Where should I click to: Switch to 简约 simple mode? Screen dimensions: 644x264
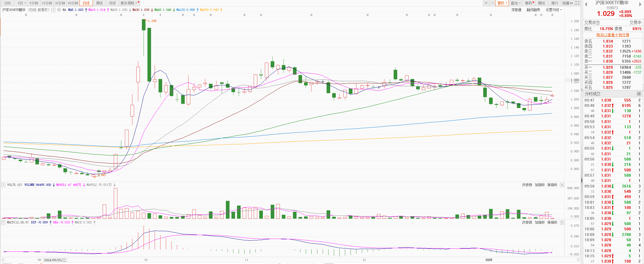pos(554,3)
